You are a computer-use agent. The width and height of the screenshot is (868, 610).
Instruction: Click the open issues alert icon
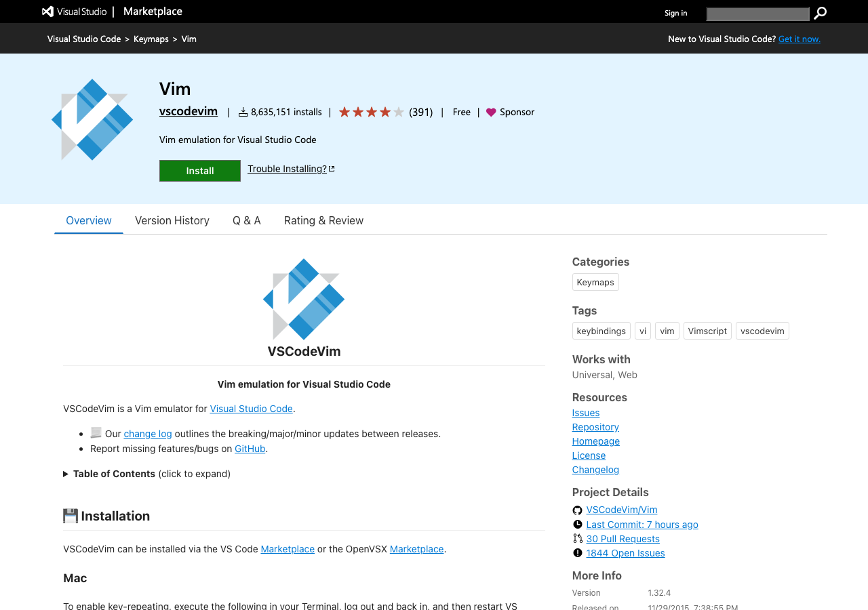click(577, 553)
